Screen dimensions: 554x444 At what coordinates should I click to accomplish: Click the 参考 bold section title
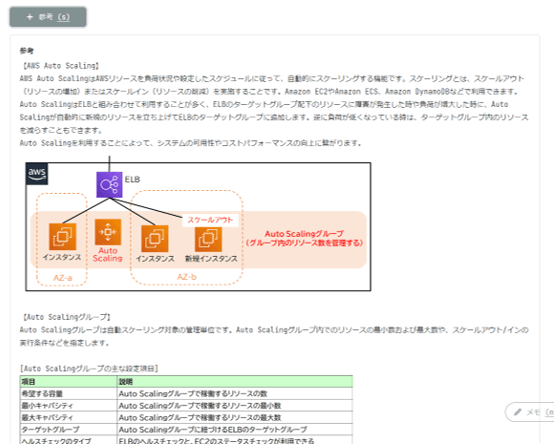[x=26, y=51]
